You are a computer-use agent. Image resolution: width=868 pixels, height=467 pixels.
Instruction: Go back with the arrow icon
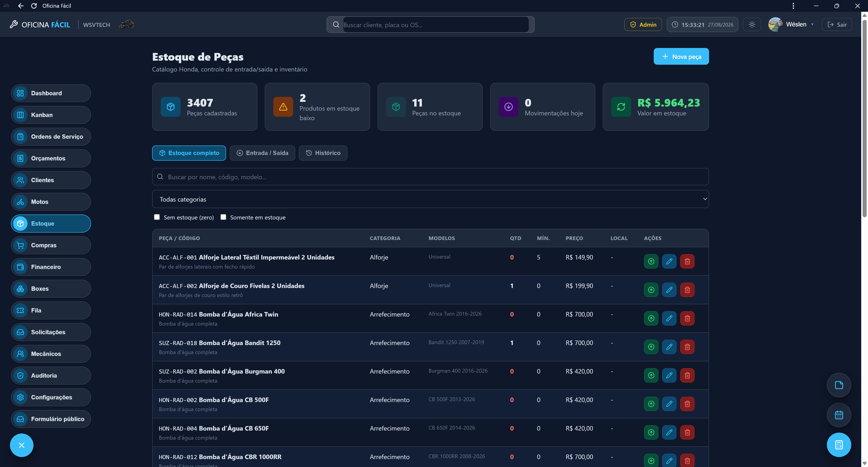[x=21, y=6]
